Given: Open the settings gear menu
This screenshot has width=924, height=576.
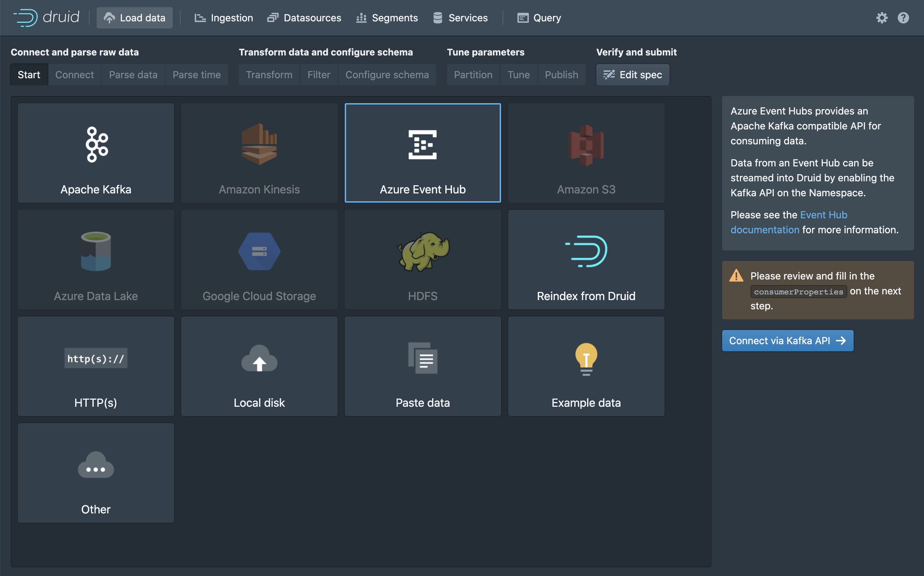Looking at the screenshot, I should point(882,18).
